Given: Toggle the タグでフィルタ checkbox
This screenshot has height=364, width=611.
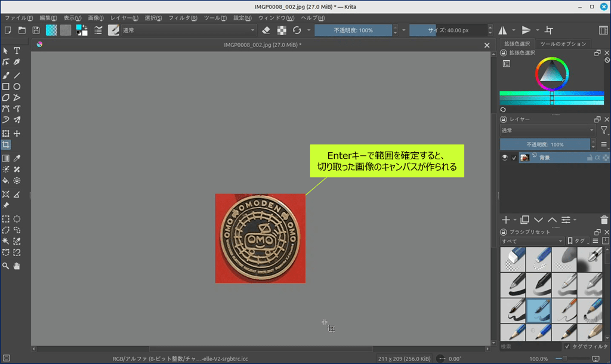Looking at the screenshot, I should coord(567,346).
